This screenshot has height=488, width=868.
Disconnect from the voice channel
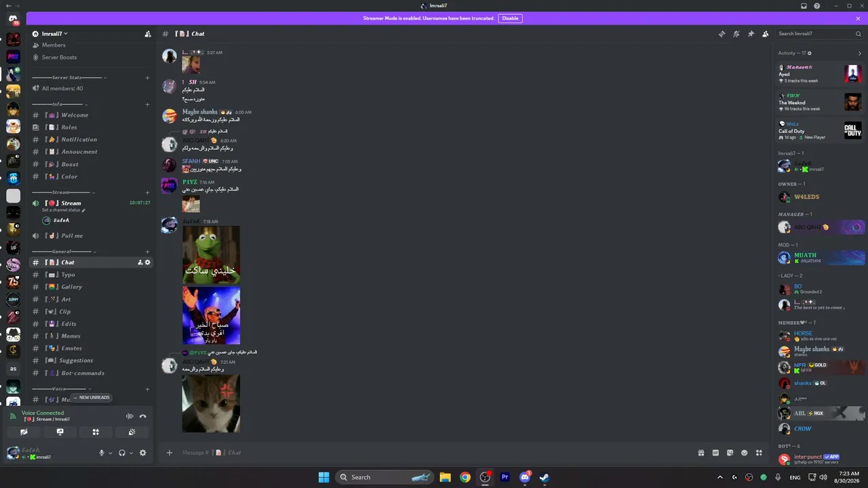pyautogui.click(x=143, y=416)
